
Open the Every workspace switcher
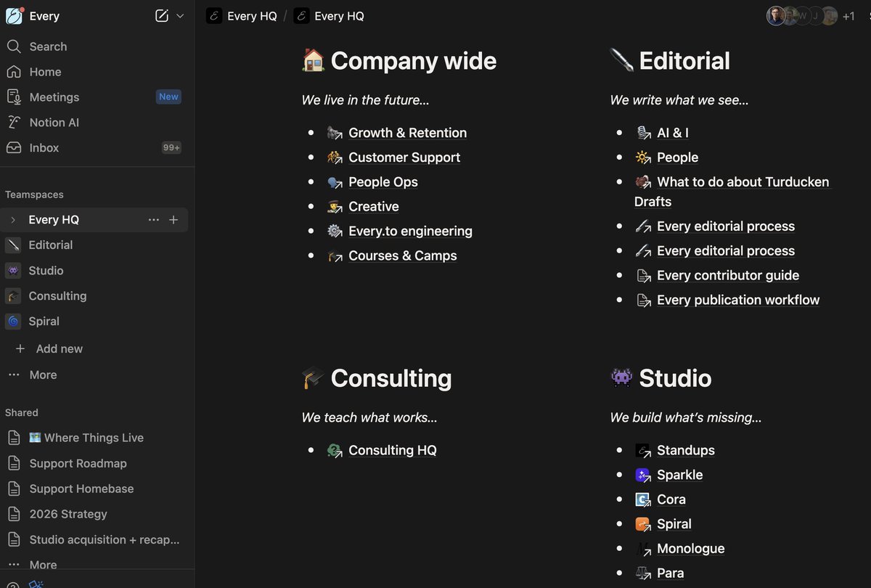33,16
